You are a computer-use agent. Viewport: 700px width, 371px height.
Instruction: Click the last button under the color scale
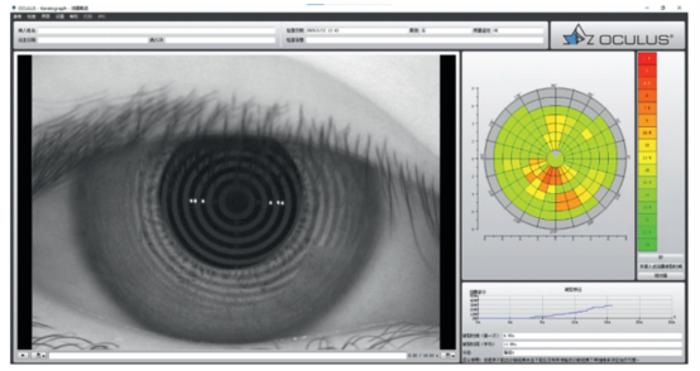tap(660, 276)
